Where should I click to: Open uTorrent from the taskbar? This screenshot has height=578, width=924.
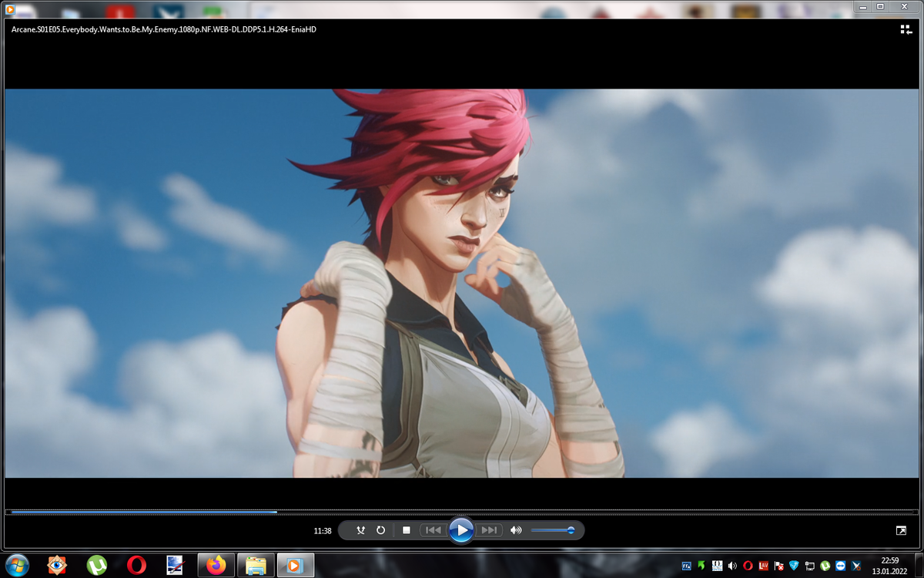[x=97, y=566]
